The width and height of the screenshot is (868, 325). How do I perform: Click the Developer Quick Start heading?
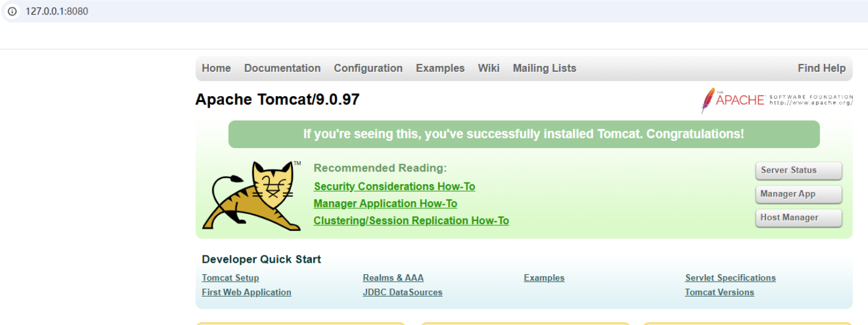[x=261, y=259]
